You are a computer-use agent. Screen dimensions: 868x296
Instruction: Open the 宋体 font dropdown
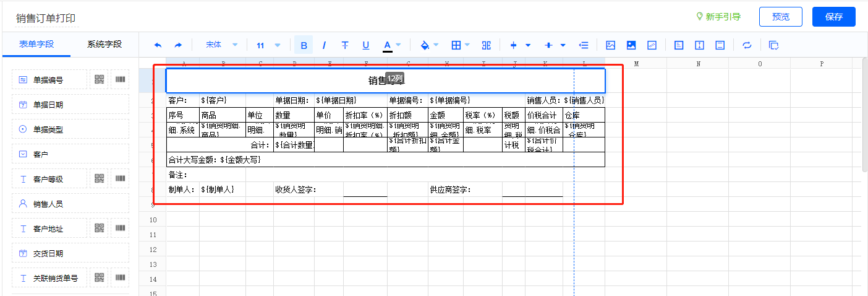[x=221, y=45]
